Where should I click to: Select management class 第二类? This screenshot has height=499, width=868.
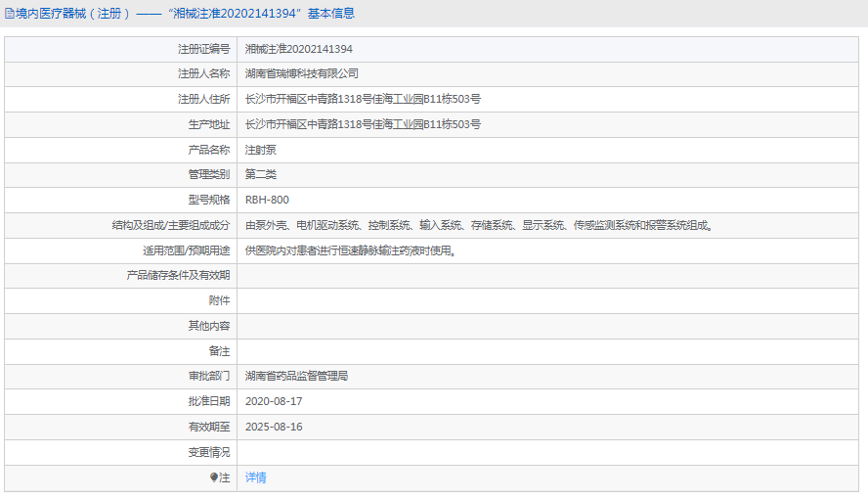[x=261, y=174]
